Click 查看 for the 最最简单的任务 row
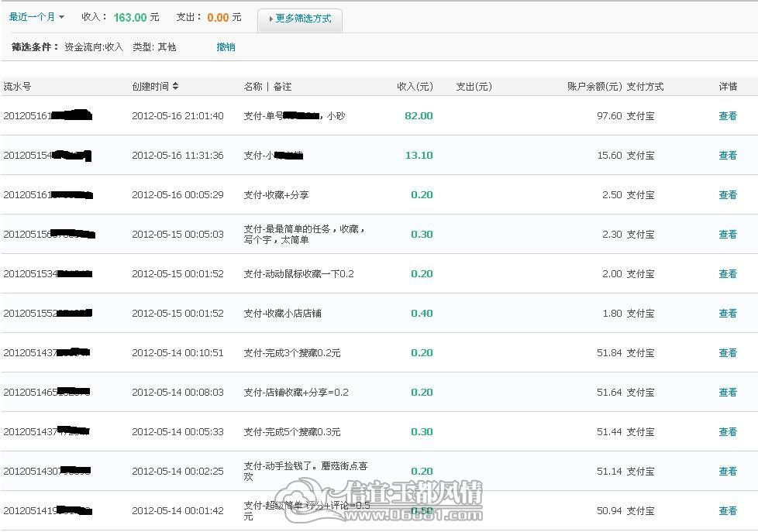Viewport: 758px width, 532px height. coord(728,235)
